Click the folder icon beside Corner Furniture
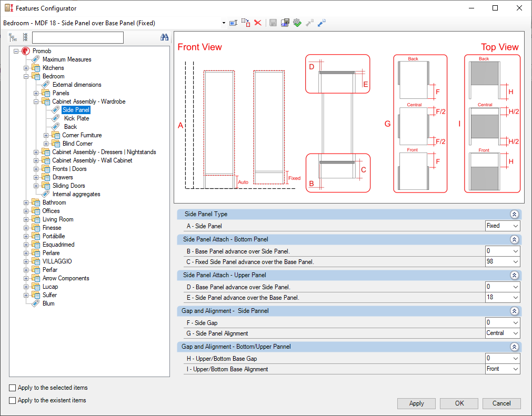532x416 pixels. [56, 135]
